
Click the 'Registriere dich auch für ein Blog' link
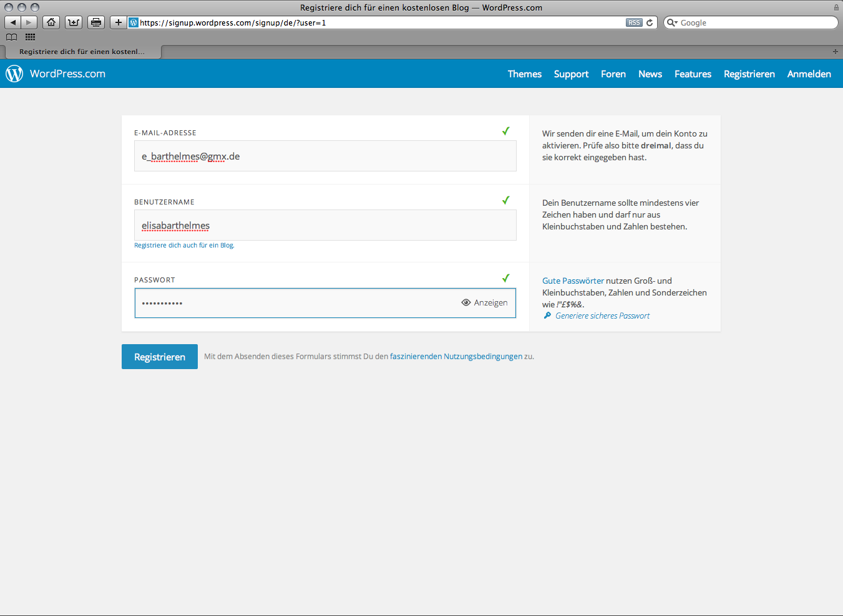[184, 246]
